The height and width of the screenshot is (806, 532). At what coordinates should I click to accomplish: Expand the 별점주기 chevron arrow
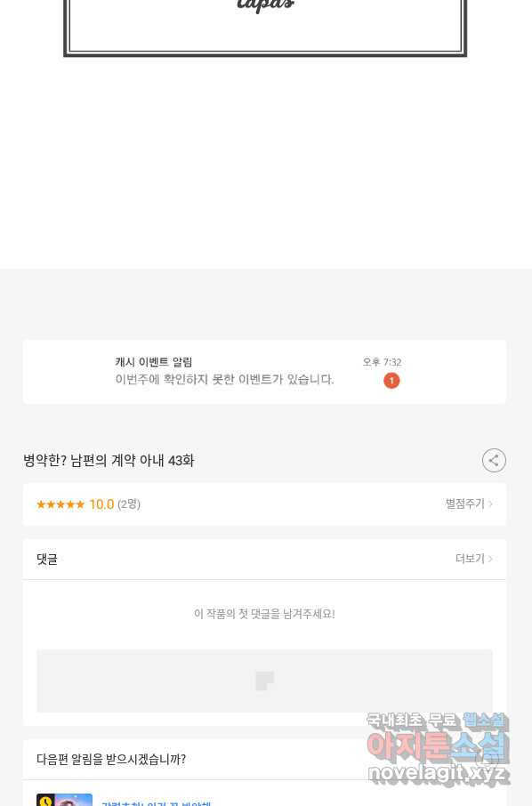[x=490, y=504]
